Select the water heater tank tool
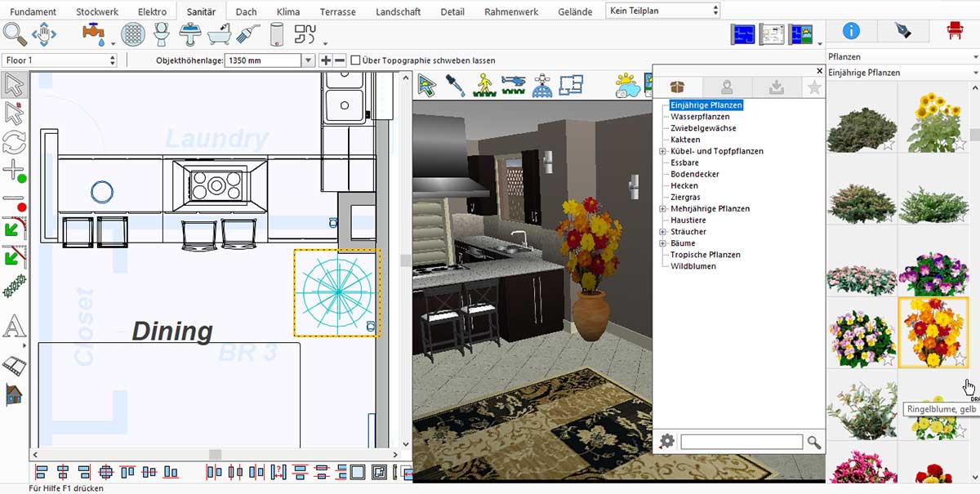 pos(276,34)
